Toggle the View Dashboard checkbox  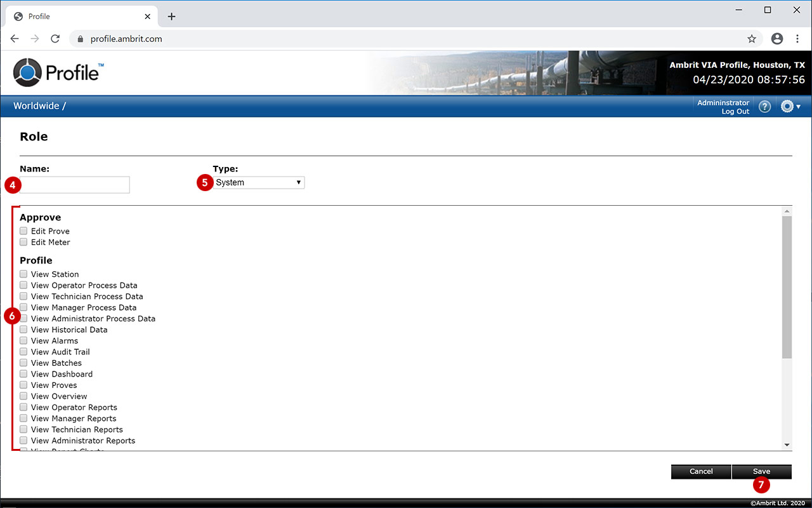[x=23, y=374]
